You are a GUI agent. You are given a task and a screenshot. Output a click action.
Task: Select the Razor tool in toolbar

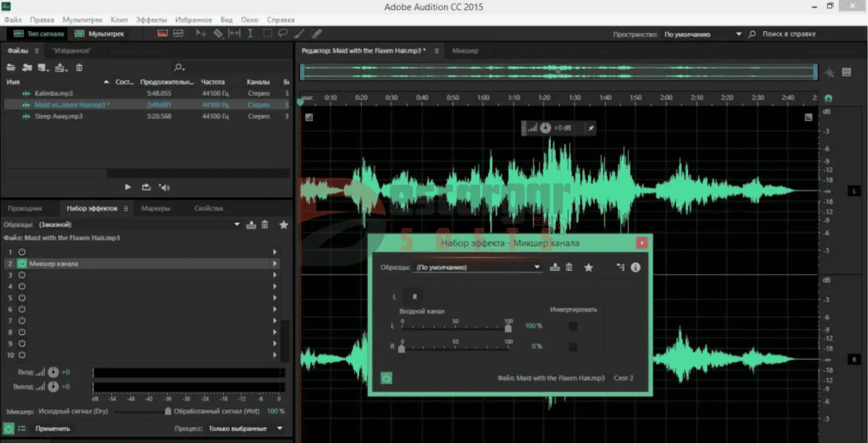tap(218, 33)
